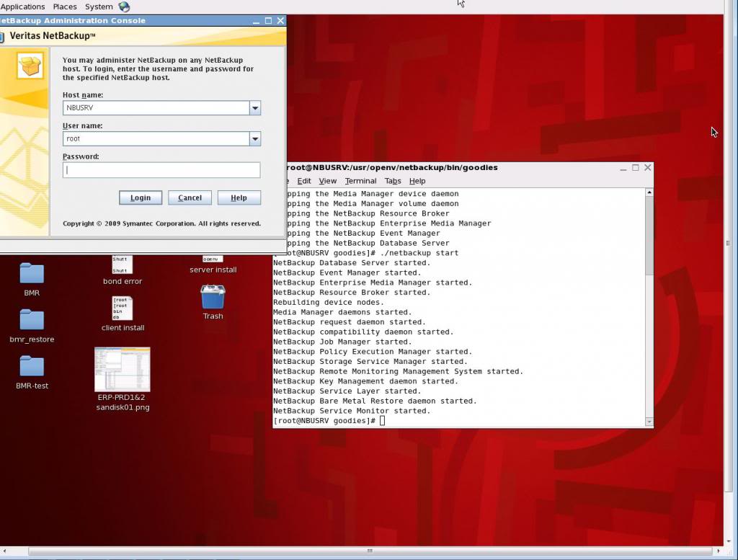Open the bmr_restore desktop folder

32,320
